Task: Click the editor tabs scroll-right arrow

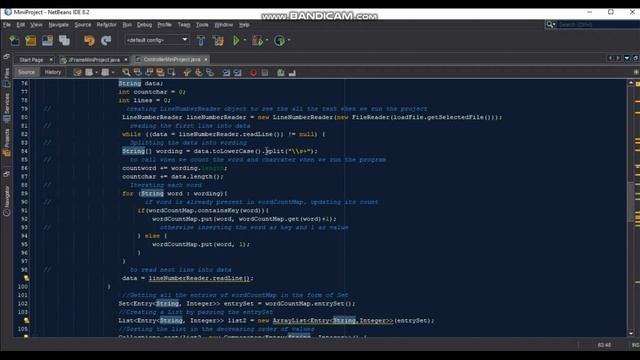Action: pos(618,59)
